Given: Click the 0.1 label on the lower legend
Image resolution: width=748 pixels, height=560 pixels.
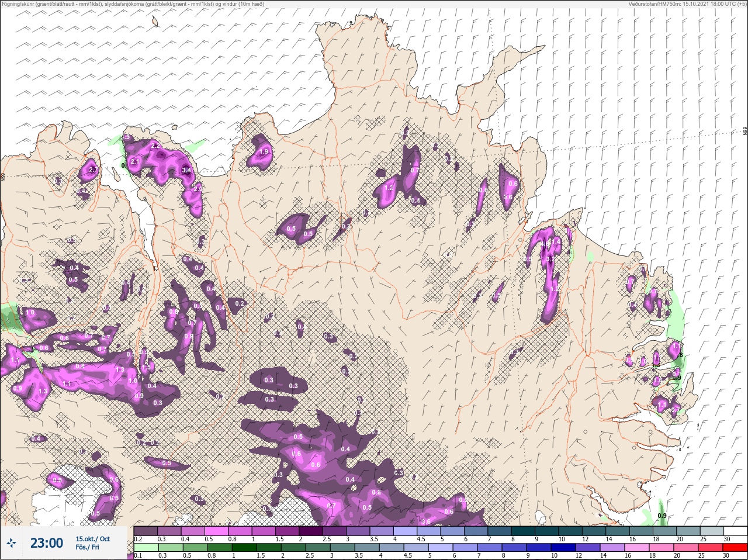Looking at the screenshot, I should tap(138, 555).
